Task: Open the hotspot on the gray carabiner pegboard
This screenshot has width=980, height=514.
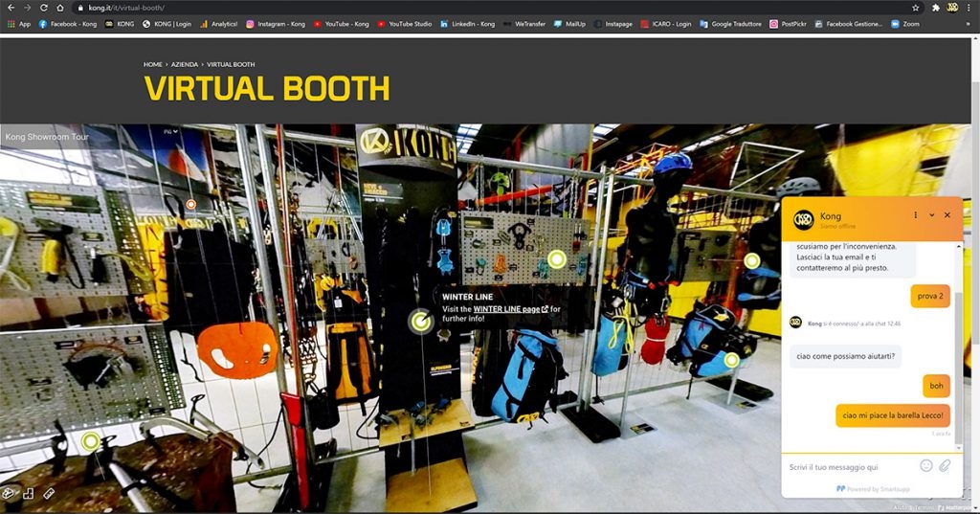Action: tap(556, 258)
